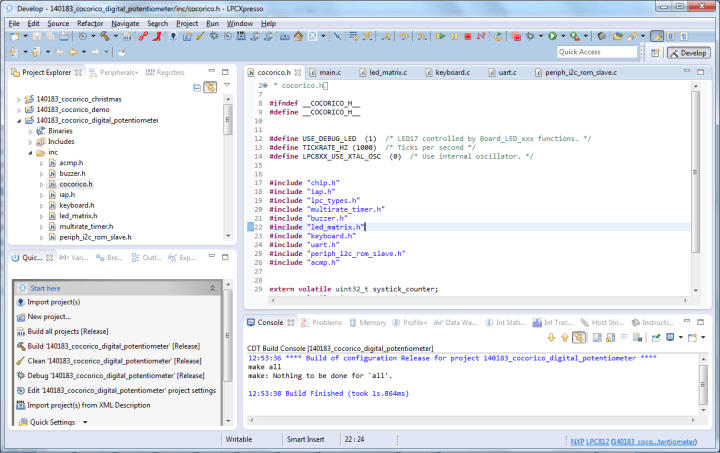This screenshot has height=453, width=720.
Task: Click the Pin Console icon
Action: (656, 338)
